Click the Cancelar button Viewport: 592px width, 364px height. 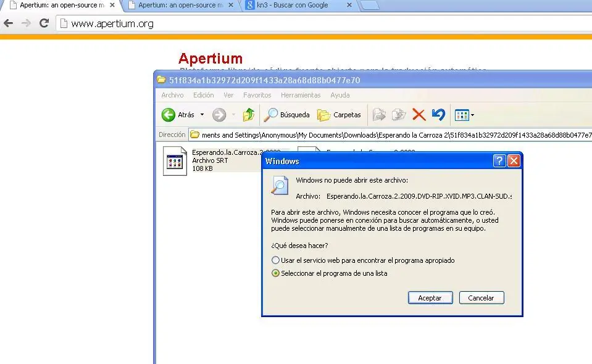click(x=482, y=297)
